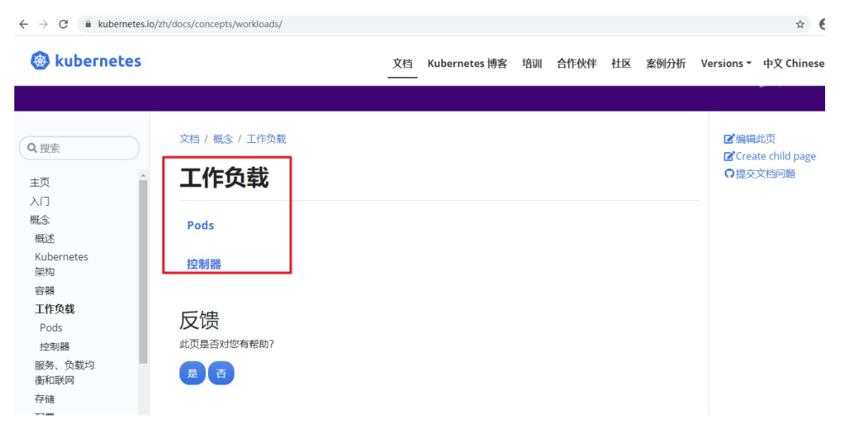
Task: Go to 培训 in the top nav
Action: [x=532, y=64]
